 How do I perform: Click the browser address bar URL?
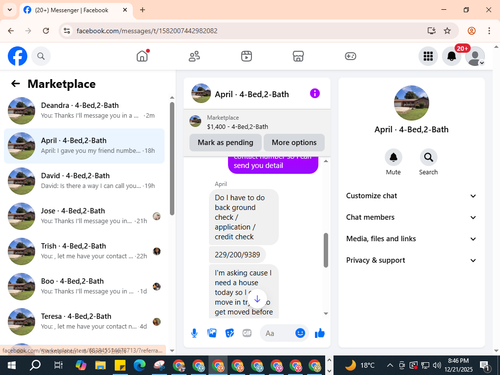pos(147,31)
